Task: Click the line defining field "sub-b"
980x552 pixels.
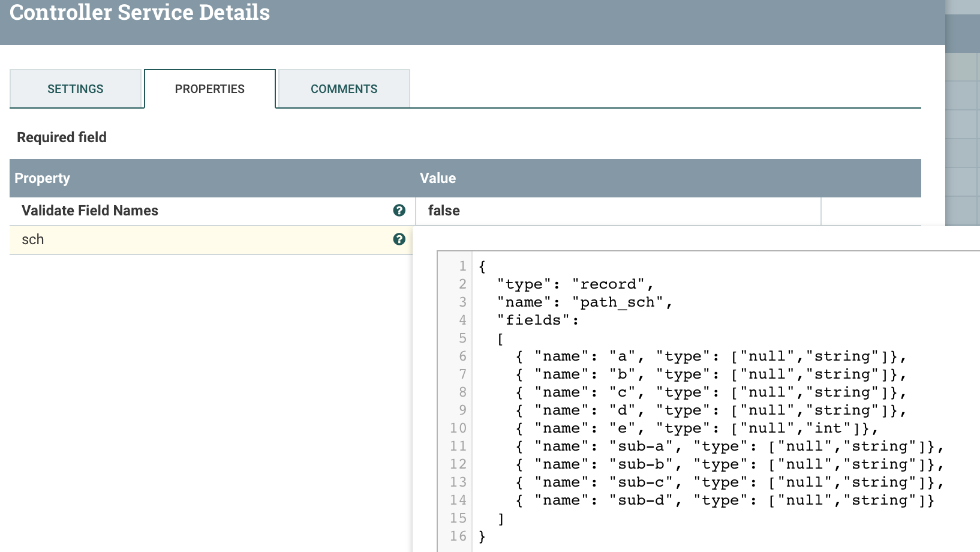Action: click(x=730, y=464)
